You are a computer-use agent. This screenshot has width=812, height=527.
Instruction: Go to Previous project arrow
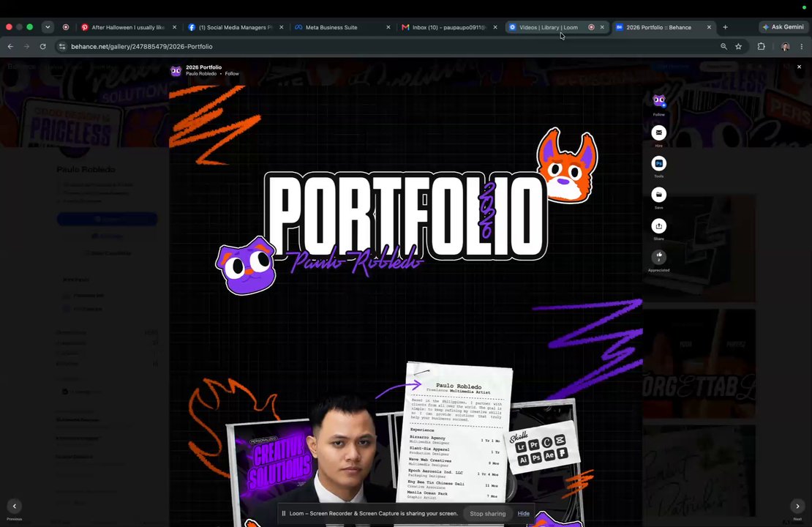pyautogui.click(x=15, y=507)
